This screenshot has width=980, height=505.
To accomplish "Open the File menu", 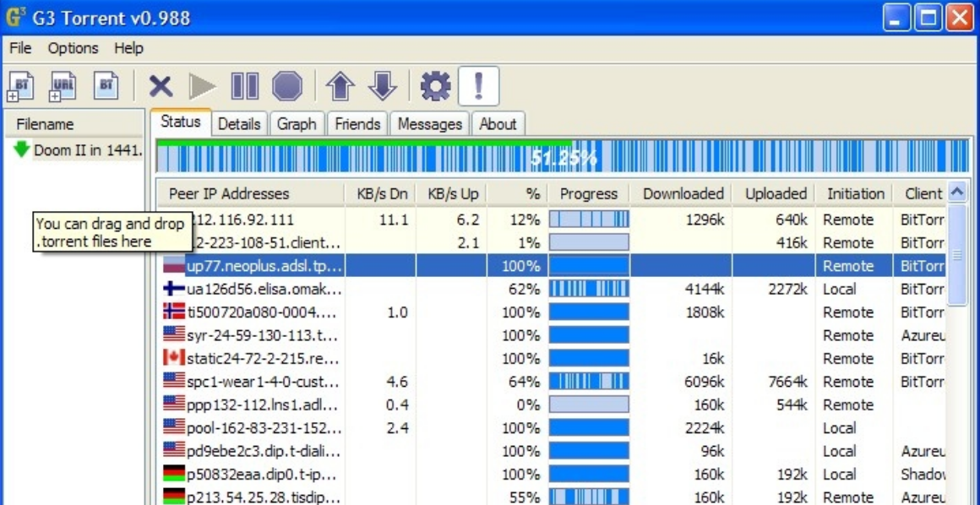I will point(20,48).
